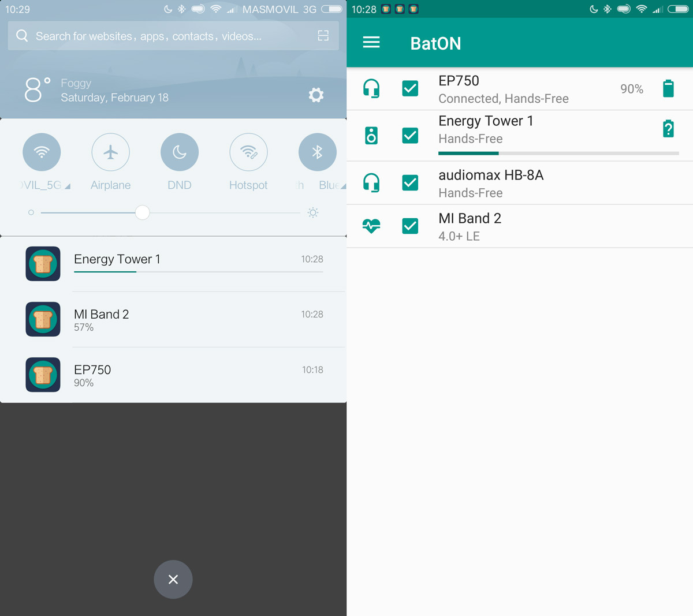This screenshot has width=693, height=616.
Task: Open the Energy Tower 1 notification
Action: pos(173,264)
